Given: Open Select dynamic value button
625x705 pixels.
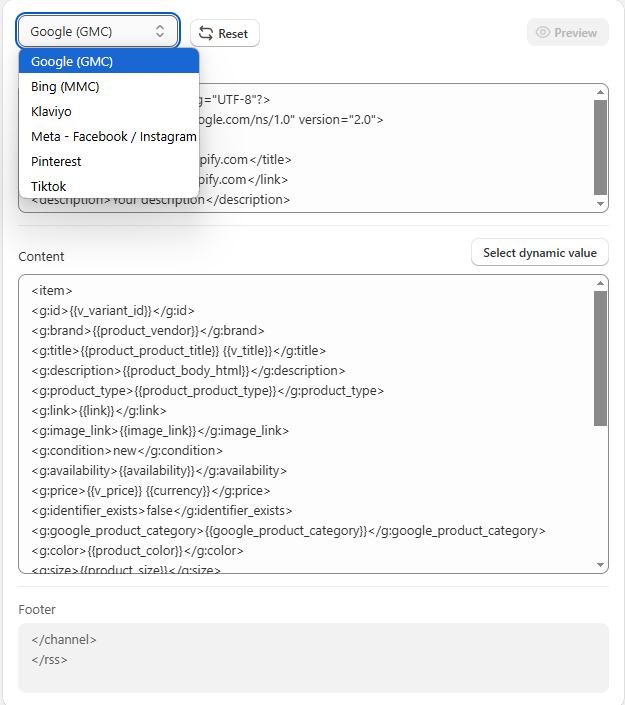Looking at the screenshot, I should tap(540, 253).
